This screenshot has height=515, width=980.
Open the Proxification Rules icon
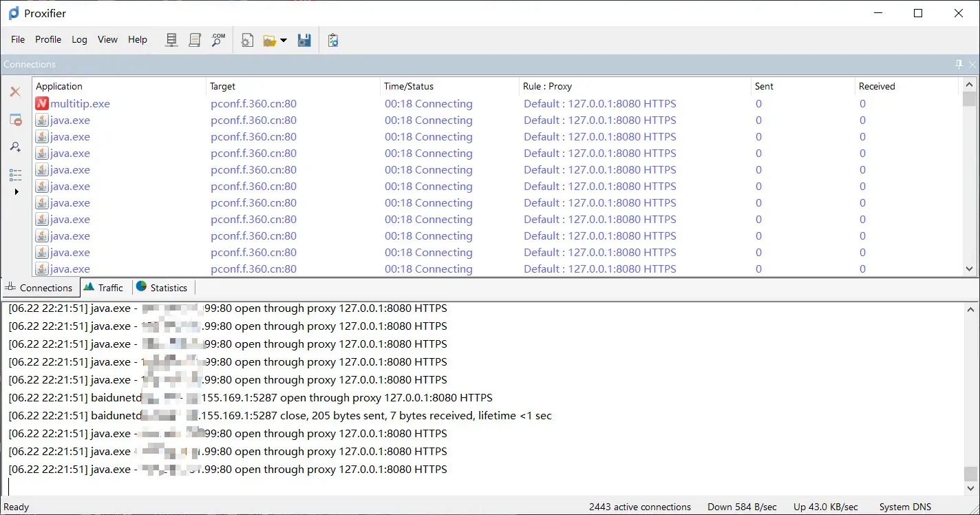coord(195,40)
